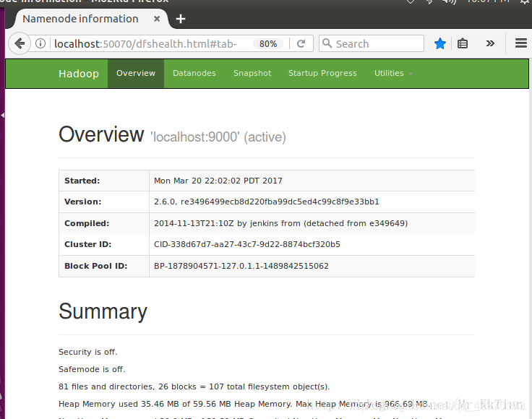Reset the 80% zoom level indicator

pyautogui.click(x=268, y=44)
